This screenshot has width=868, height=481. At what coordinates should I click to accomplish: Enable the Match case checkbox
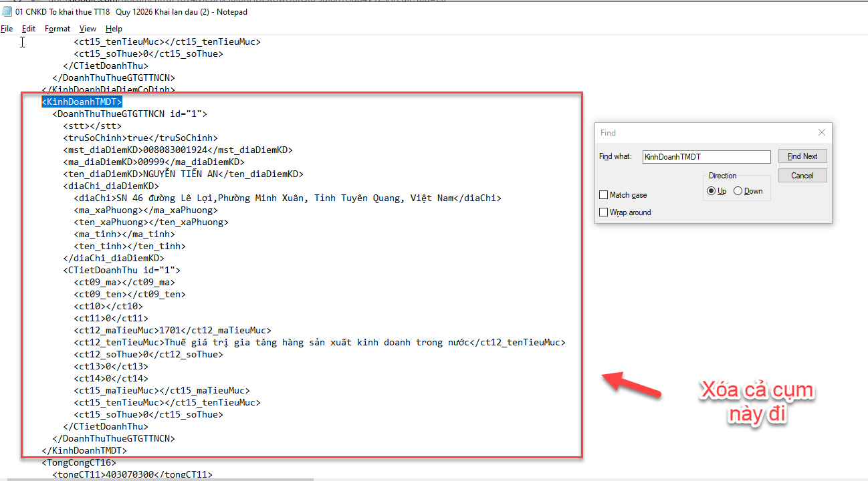[605, 195]
